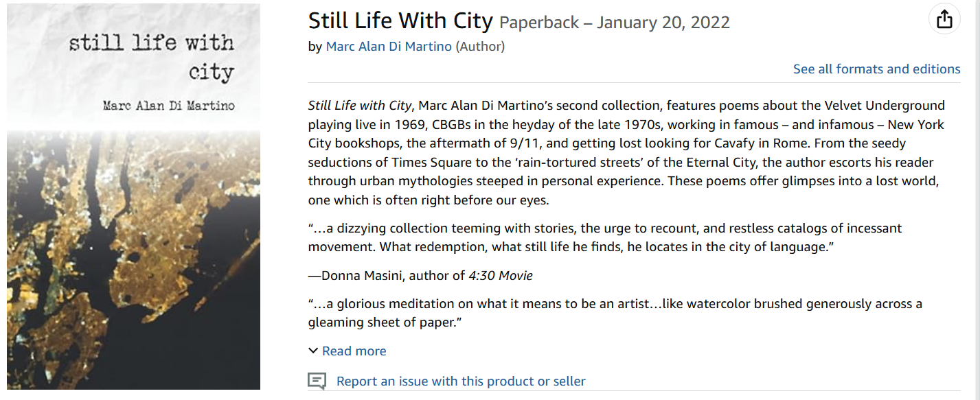Expand description with Read more chevron
980x400 pixels.
313,351
